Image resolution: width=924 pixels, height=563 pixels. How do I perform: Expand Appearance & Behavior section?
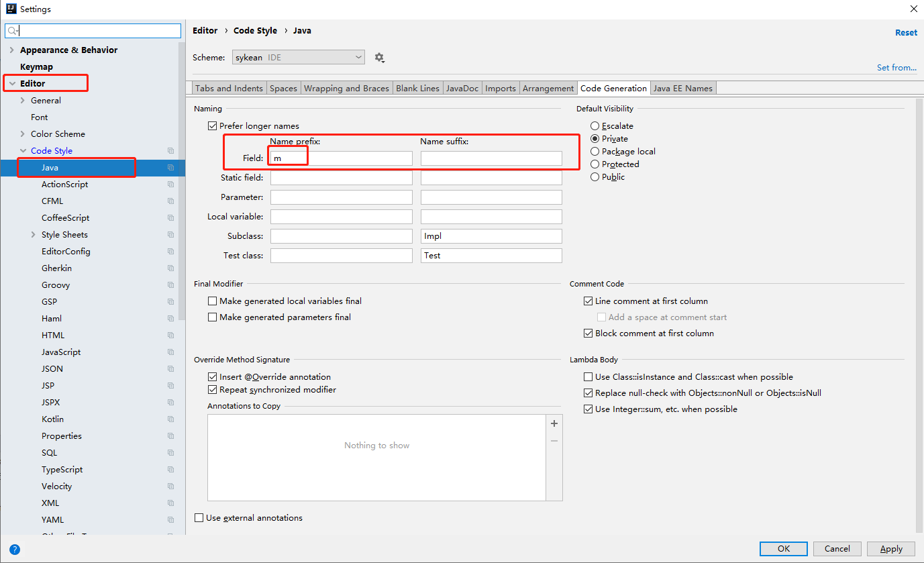(x=11, y=50)
